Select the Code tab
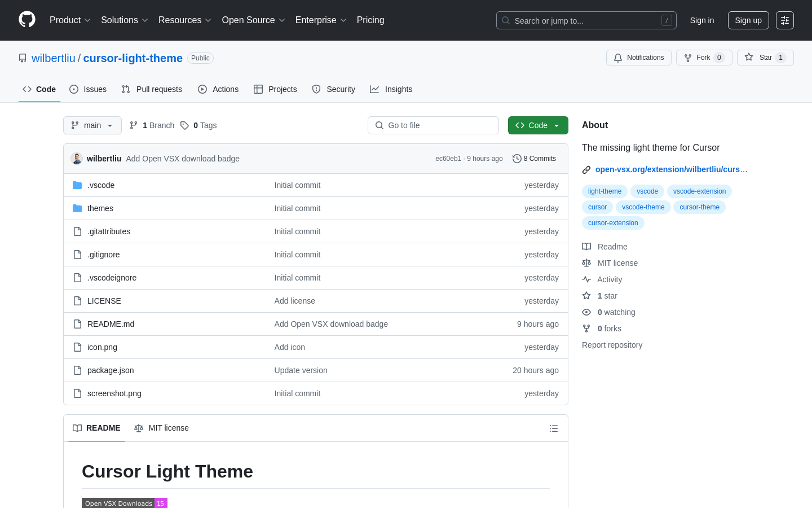 [x=39, y=89]
